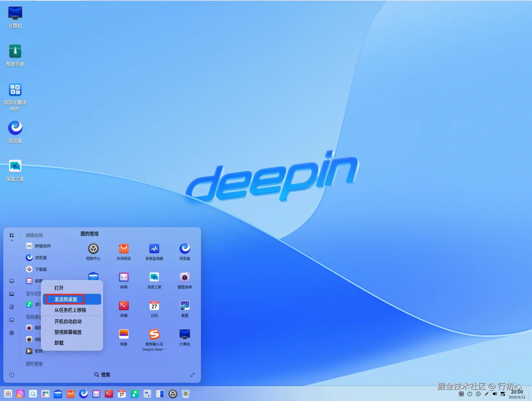The width and height of the screenshot is (532, 401).
Task: Open 相册 in the launcher grid
Action: pyautogui.click(x=124, y=337)
